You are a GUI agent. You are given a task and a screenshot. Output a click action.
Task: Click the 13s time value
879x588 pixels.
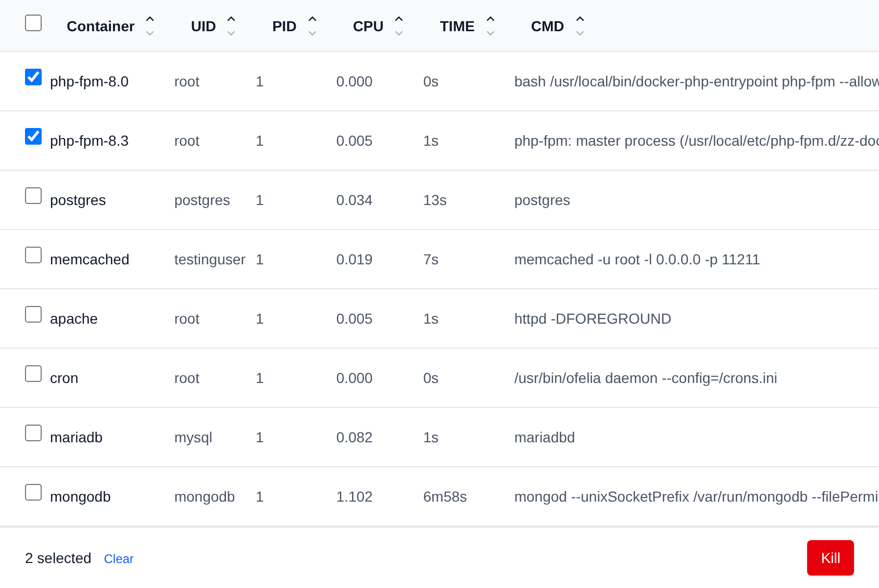[x=435, y=200]
